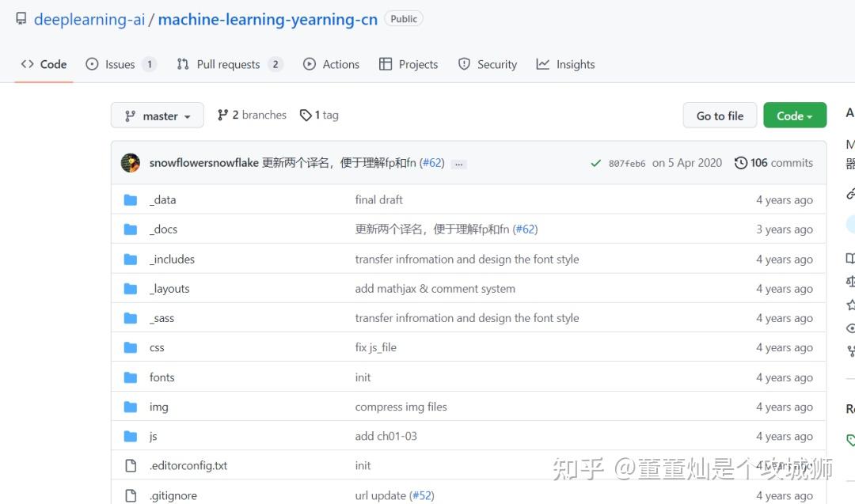Click the branch icon next to master

129,115
